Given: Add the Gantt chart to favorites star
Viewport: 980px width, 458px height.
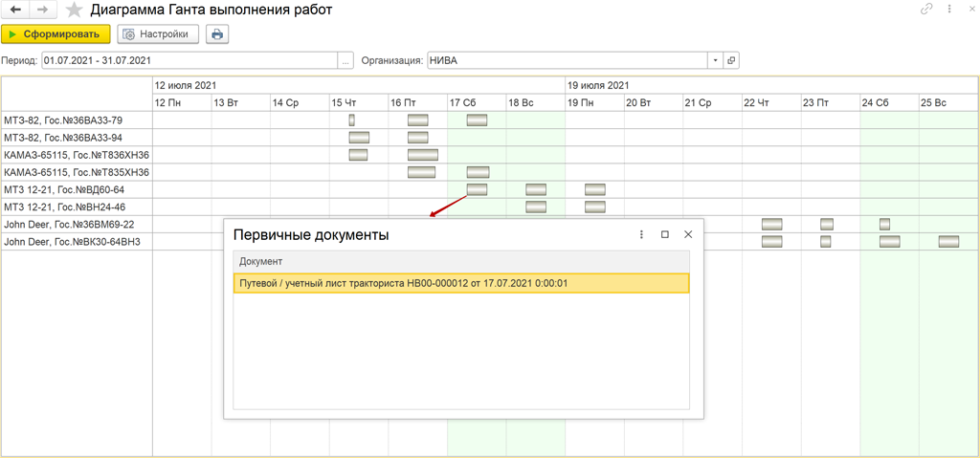Looking at the screenshot, I should pyautogui.click(x=74, y=11).
